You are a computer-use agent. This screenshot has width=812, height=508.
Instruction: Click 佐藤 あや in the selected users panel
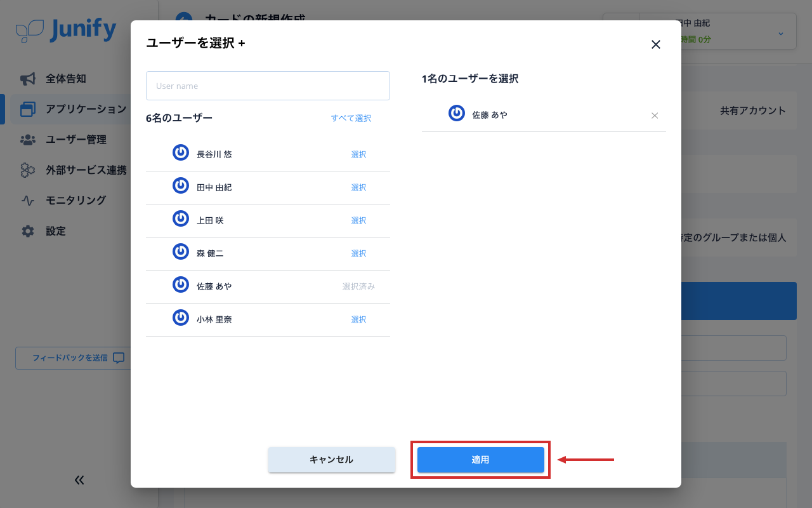tap(490, 115)
